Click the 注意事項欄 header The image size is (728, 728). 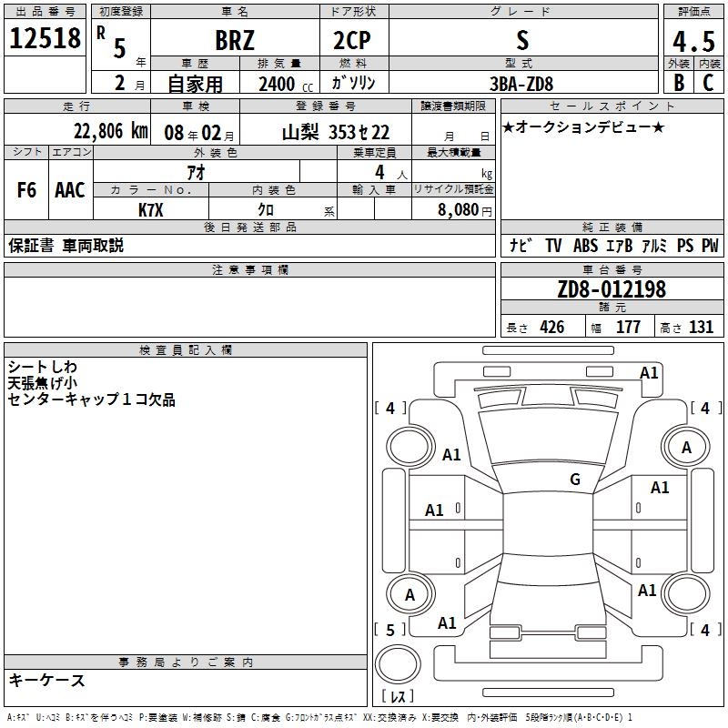(249, 269)
